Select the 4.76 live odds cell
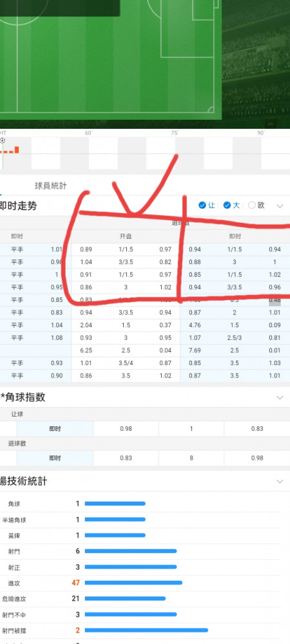The height and width of the screenshot is (644, 290). click(195, 325)
